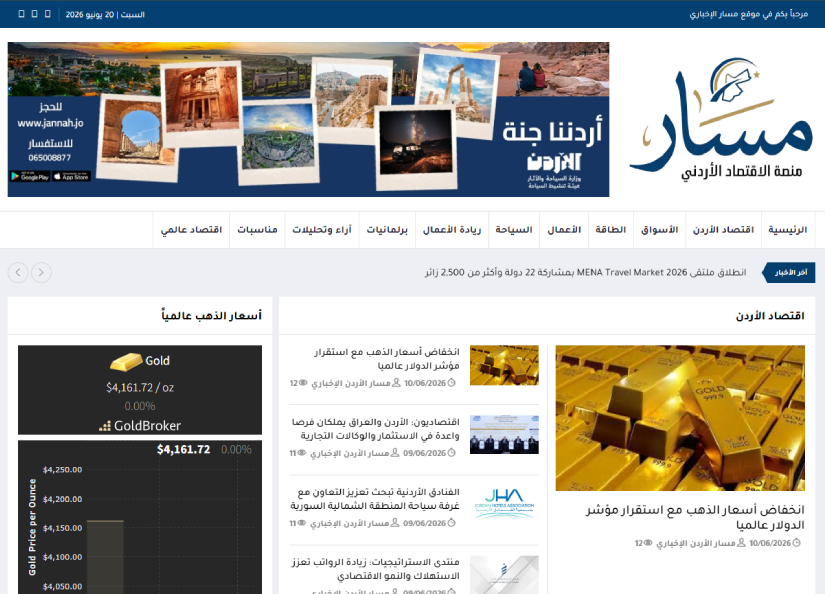The image size is (825, 594).
Task: Open آراء وتحليلات section
Action: (322, 230)
